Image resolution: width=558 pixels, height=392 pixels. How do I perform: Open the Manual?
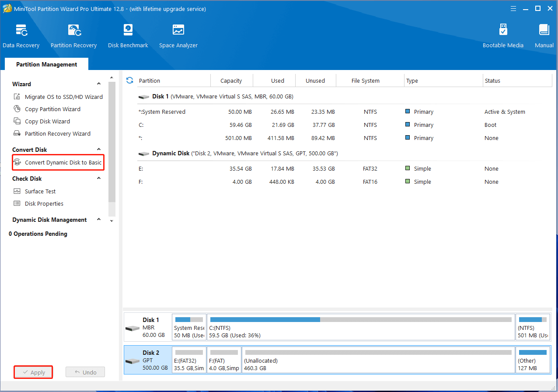point(544,36)
